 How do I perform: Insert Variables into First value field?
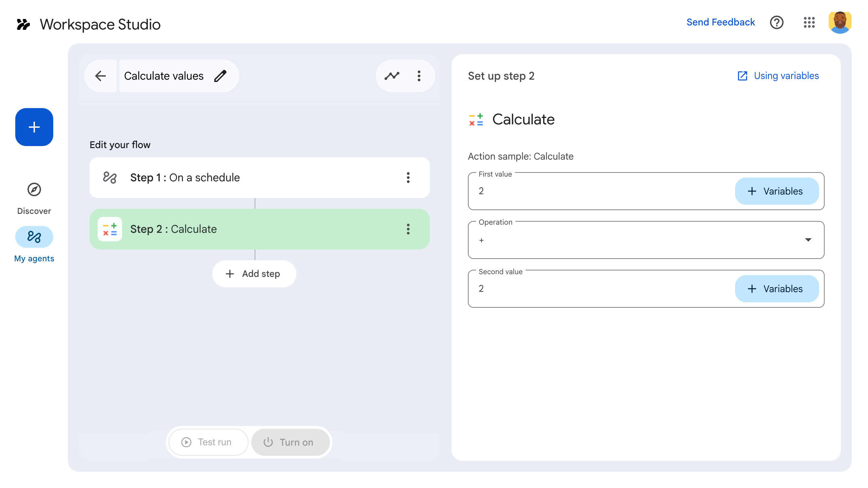pyautogui.click(x=776, y=191)
